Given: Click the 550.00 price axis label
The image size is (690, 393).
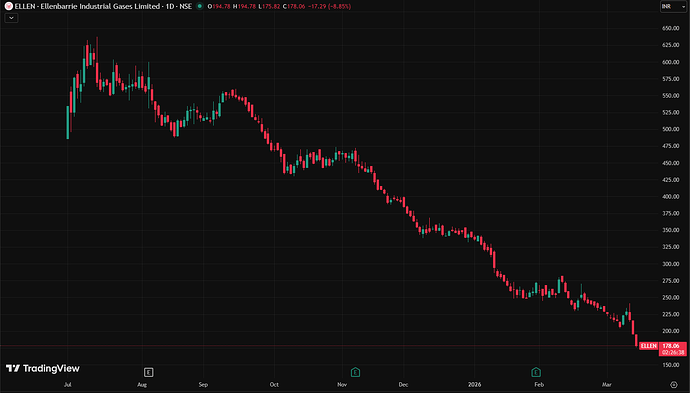Looking at the screenshot, I should (671, 95).
